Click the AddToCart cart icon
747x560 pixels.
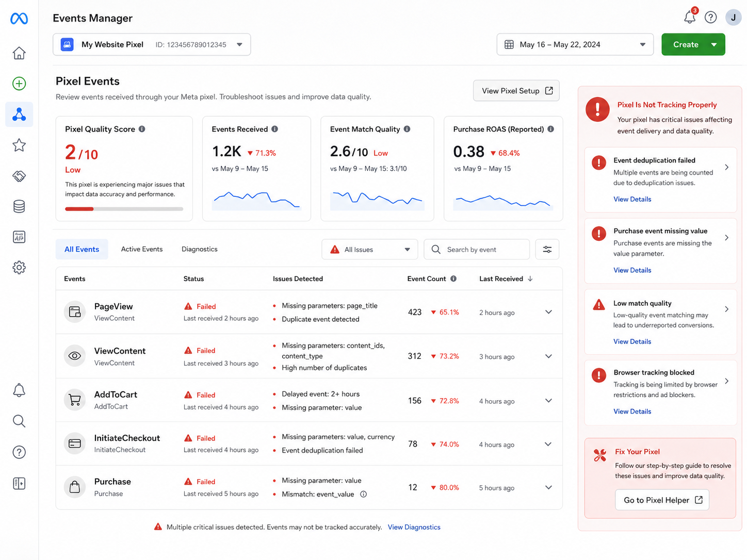point(75,400)
